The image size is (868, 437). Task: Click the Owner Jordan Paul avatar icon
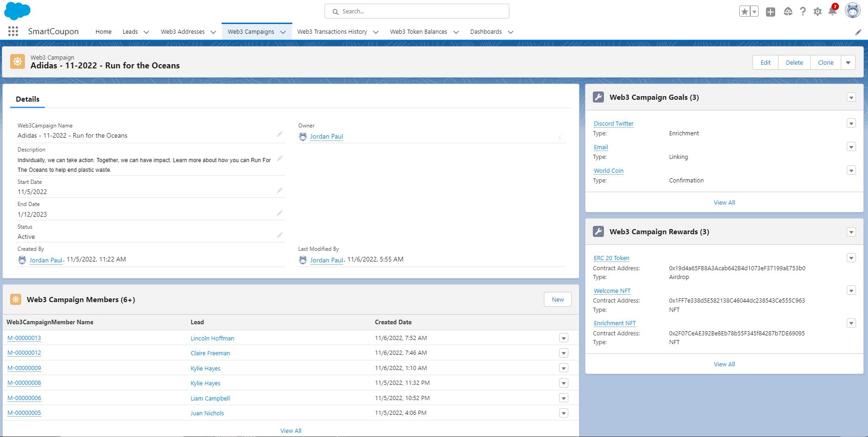pos(303,136)
